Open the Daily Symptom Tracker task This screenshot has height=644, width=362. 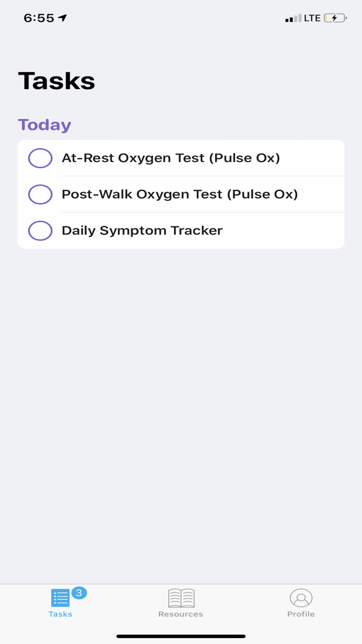(x=142, y=230)
